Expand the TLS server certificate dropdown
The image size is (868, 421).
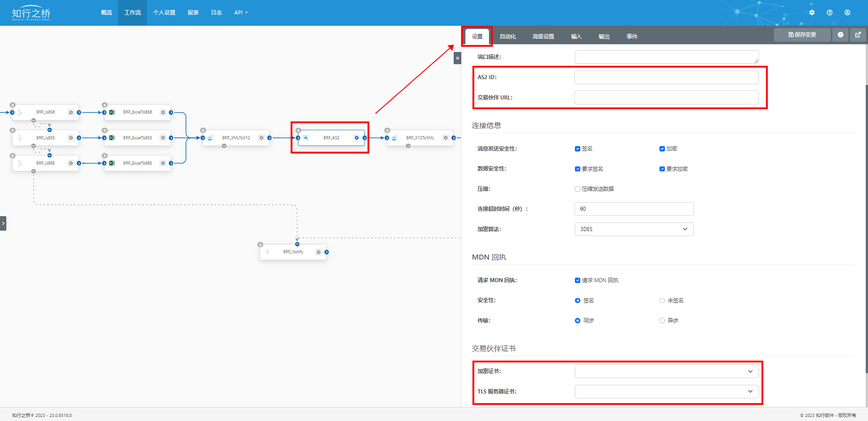666,392
